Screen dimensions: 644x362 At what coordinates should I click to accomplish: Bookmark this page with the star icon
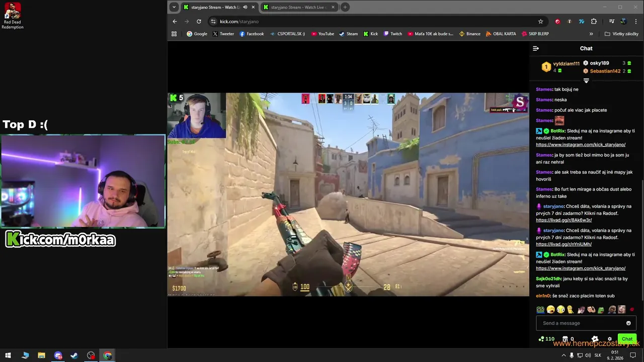[x=541, y=22]
